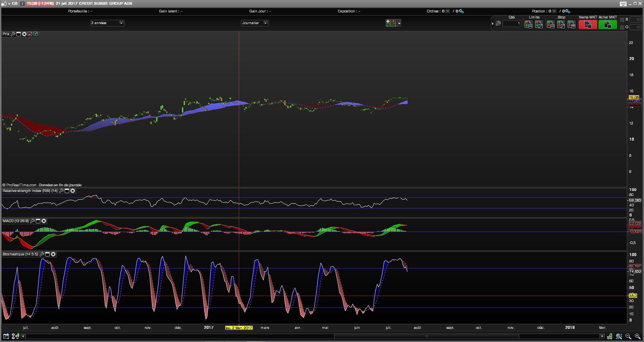Expand the trading panel collapse arrow
The height and width of the screenshot is (342, 644).
[x=493, y=23]
